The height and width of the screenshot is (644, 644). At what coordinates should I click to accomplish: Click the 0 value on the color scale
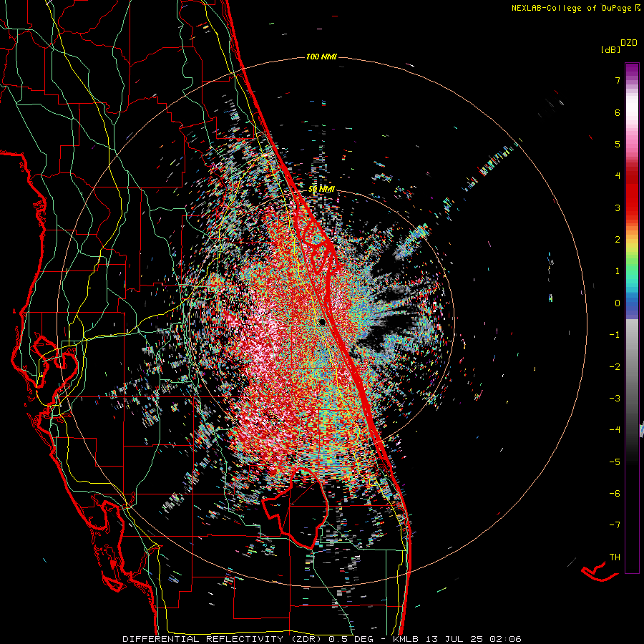618,303
